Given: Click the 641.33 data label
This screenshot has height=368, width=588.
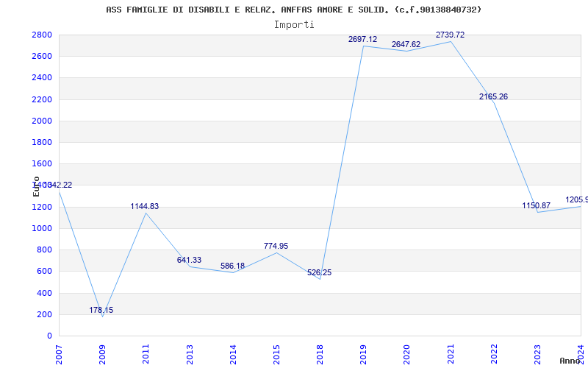Looking at the screenshot, I should tap(189, 260).
